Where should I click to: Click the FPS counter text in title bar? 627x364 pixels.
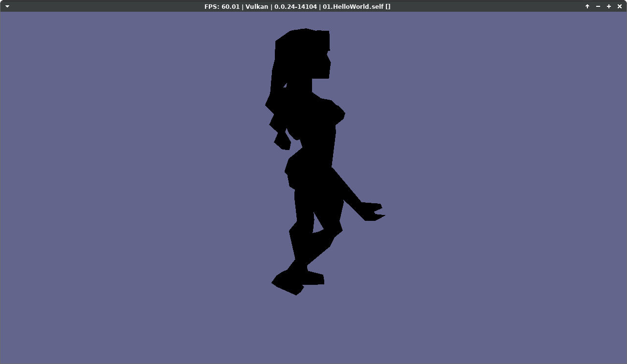tap(222, 6)
